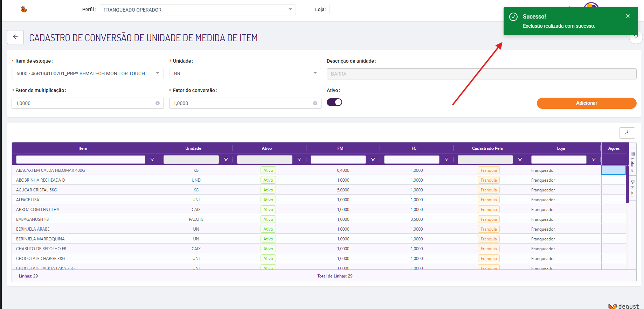Viewport: 644px width, 309px height.
Task: Open filter icon for Unidade column
Action: (x=226, y=160)
